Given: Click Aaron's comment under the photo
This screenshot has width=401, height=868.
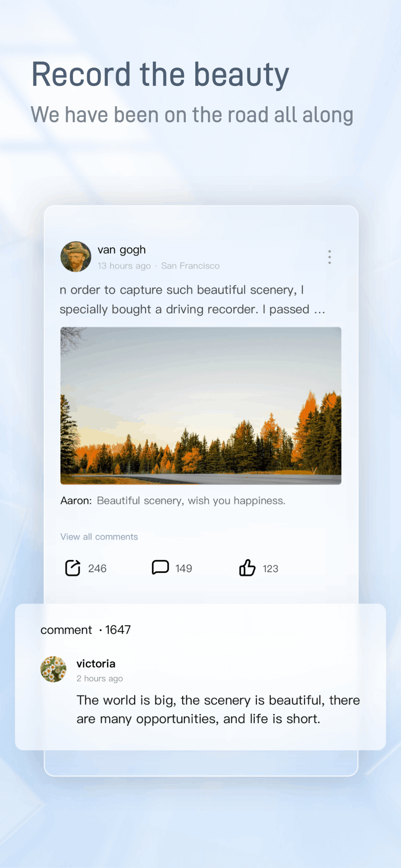Looking at the screenshot, I should (x=173, y=501).
